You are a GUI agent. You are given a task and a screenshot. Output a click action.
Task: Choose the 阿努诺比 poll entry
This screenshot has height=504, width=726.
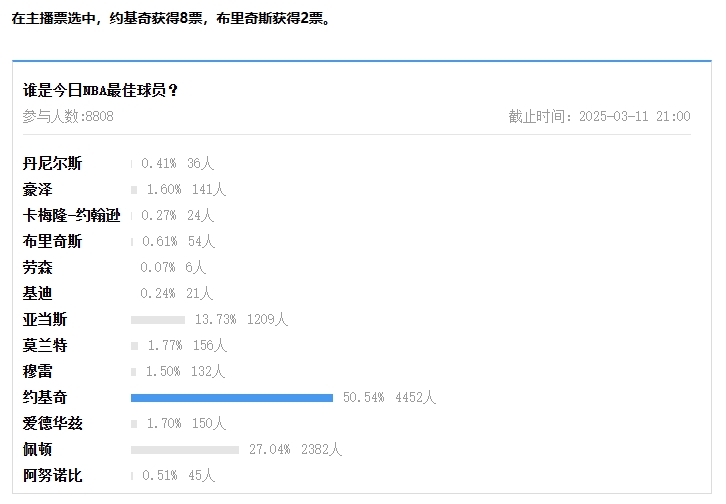53,476
